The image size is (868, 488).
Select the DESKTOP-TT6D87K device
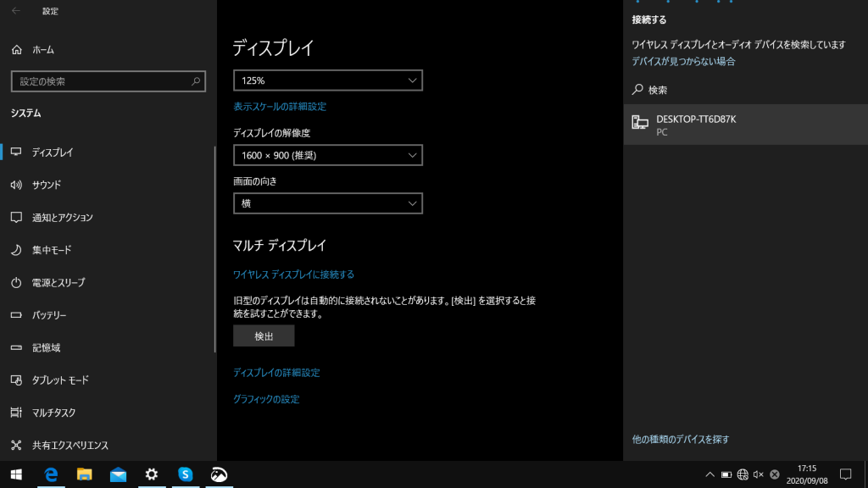click(746, 125)
